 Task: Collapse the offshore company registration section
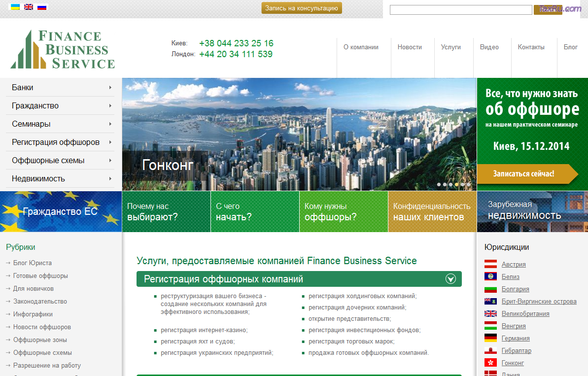[x=450, y=279]
